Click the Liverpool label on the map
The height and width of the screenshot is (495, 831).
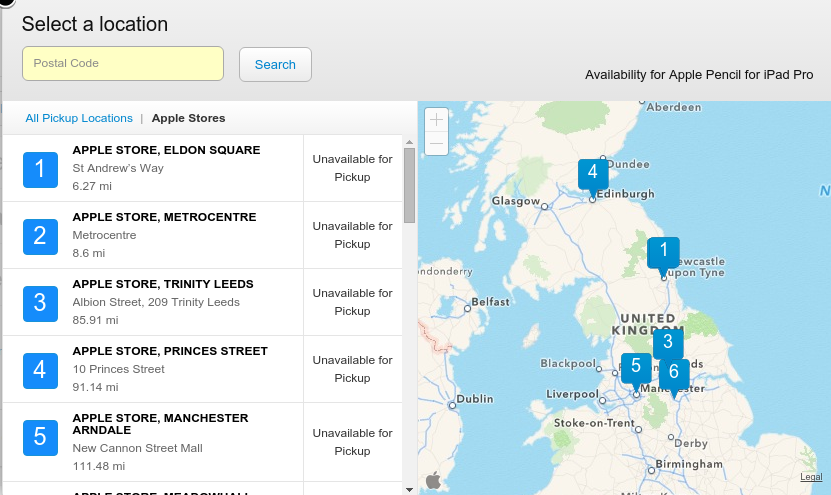click(572, 394)
